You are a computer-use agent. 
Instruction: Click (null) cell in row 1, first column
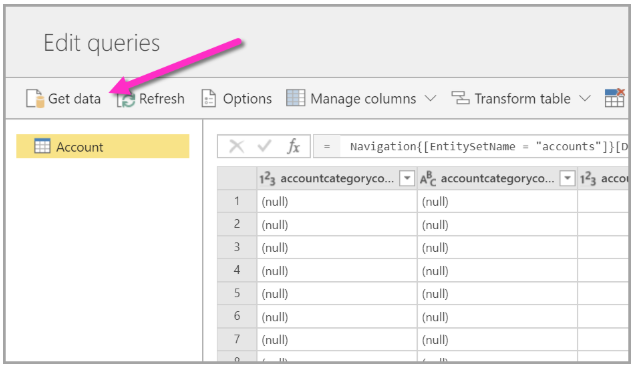pos(337,201)
